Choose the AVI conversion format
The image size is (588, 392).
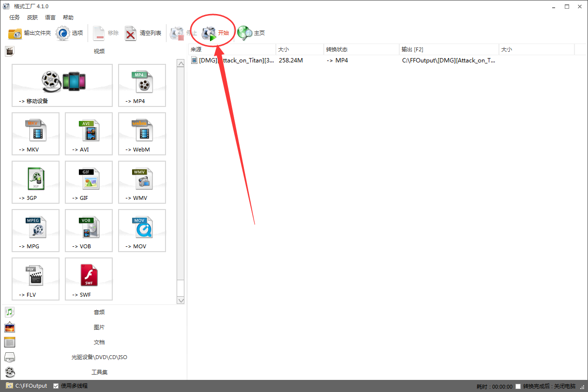89,134
